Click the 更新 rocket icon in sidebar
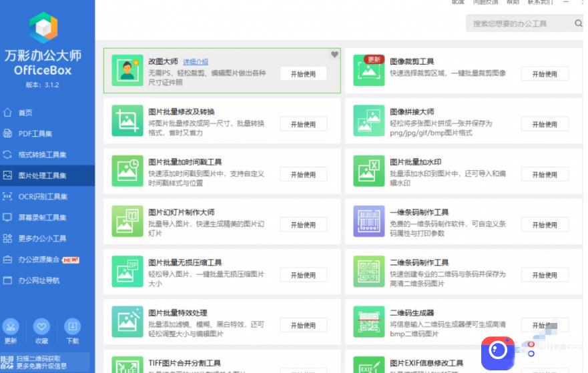Screen dimensions: 588x373 click(x=11, y=327)
